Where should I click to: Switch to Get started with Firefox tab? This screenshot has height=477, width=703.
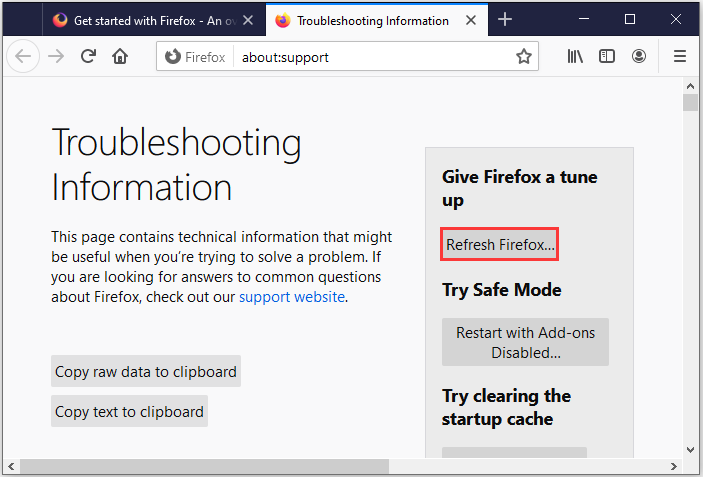154,20
